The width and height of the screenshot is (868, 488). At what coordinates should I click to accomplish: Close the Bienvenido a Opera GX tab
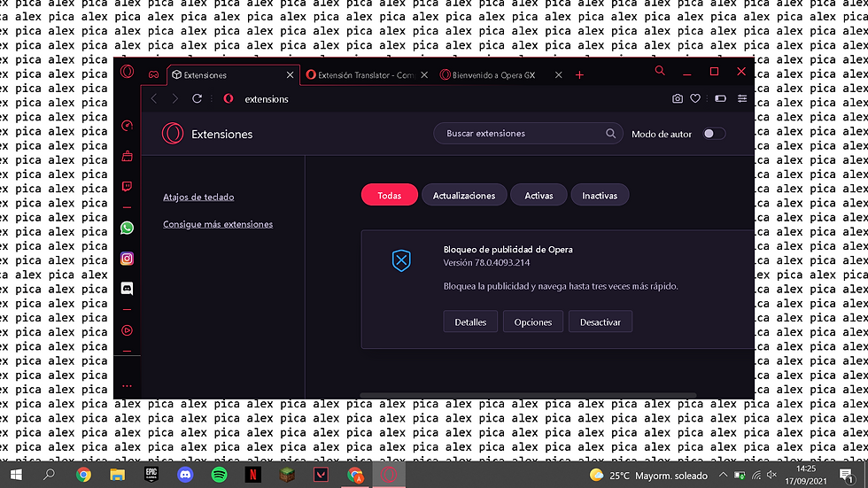pyautogui.click(x=559, y=74)
